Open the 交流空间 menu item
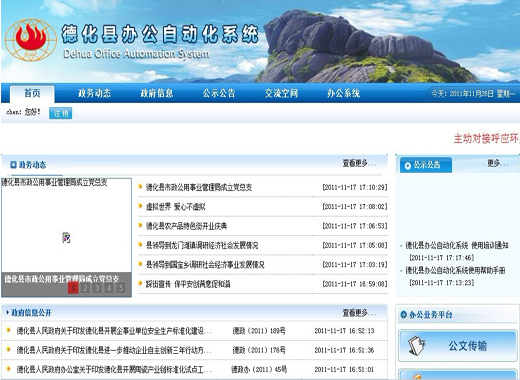 click(281, 93)
